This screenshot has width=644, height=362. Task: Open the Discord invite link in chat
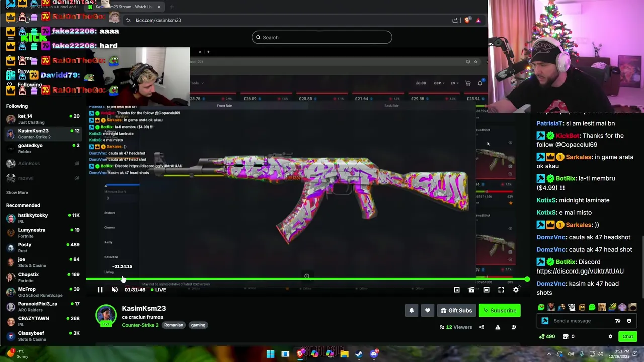pos(580,271)
